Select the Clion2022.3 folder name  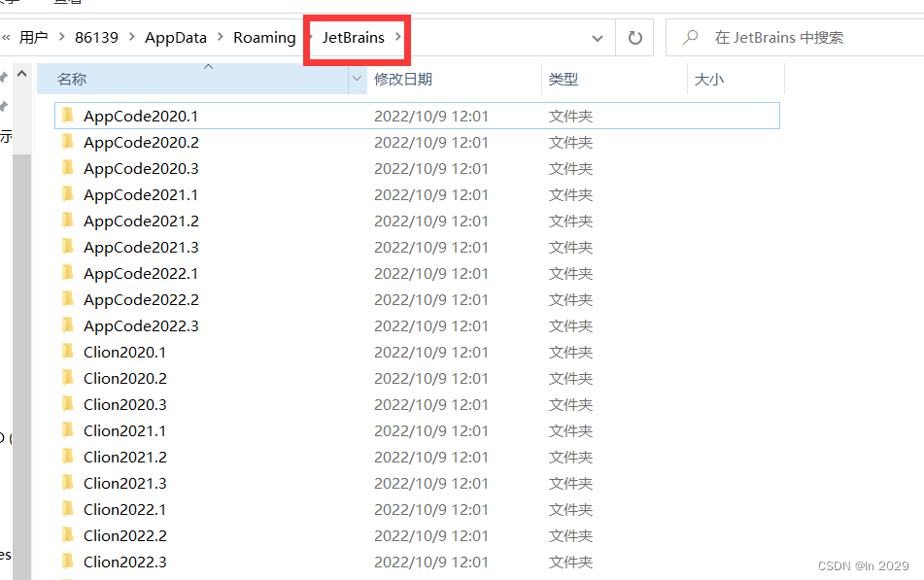125,562
